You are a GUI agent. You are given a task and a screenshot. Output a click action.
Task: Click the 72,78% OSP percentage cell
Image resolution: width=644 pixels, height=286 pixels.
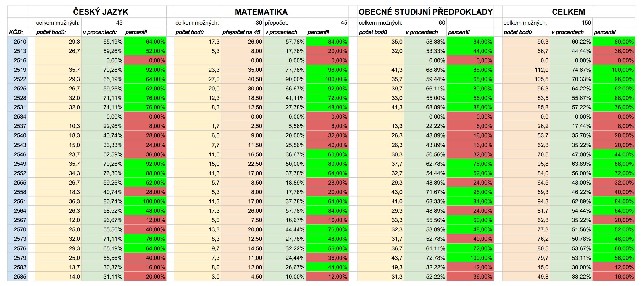(x=425, y=258)
